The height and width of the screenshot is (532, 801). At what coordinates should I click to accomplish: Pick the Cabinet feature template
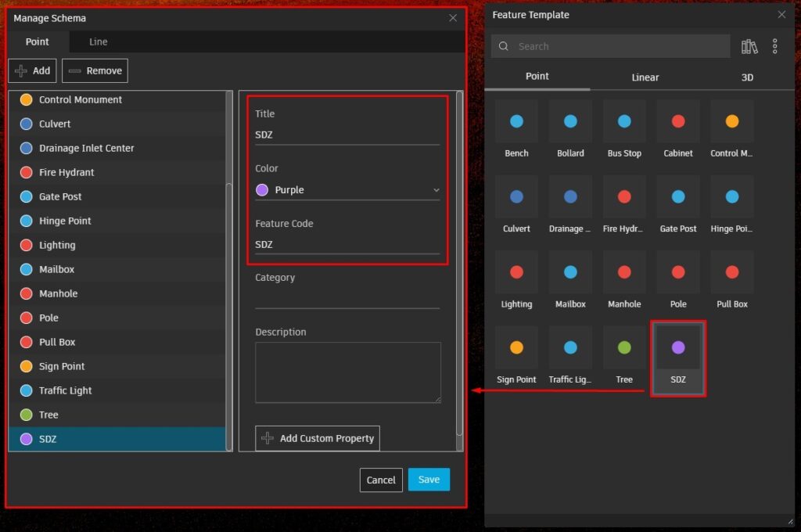pyautogui.click(x=678, y=129)
